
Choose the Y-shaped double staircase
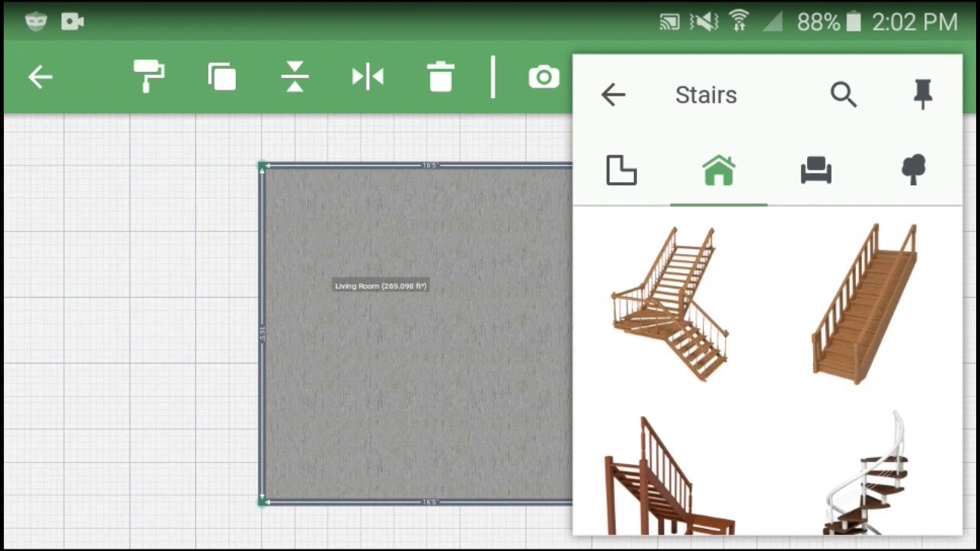pos(670,302)
